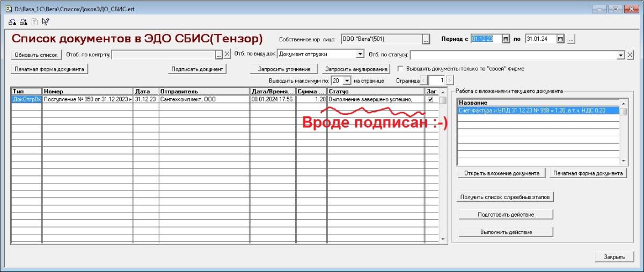Clear the counterparty filter with the X button

tap(227, 54)
